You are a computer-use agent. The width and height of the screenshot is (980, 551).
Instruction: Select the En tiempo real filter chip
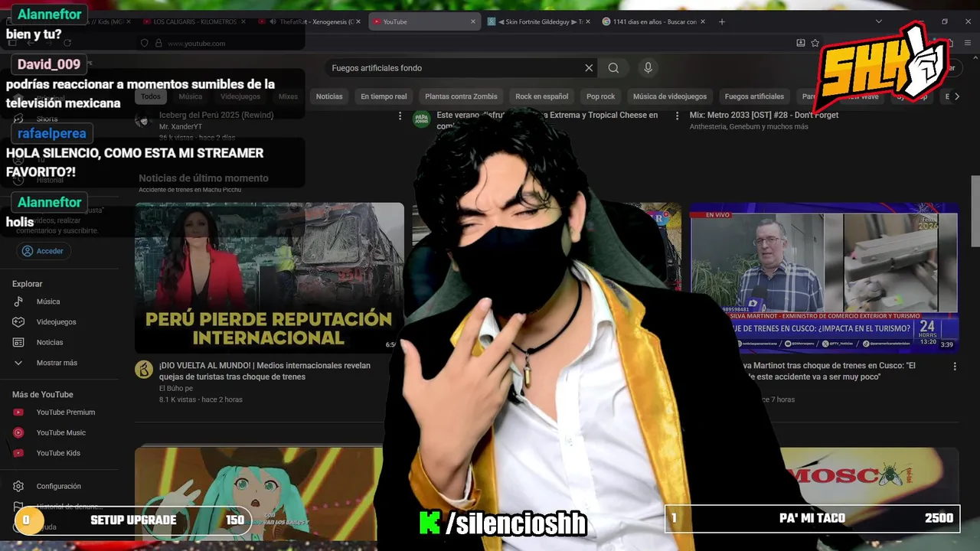[x=384, y=96]
